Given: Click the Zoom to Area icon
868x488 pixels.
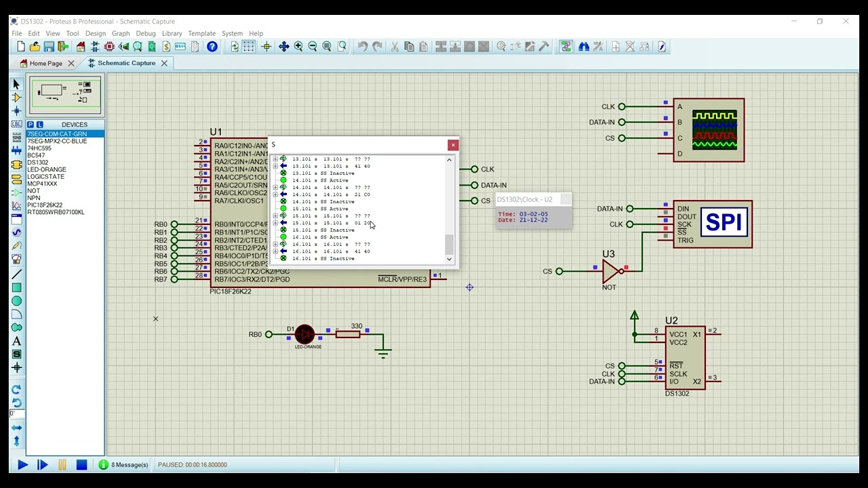Looking at the screenshot, I should (342, 47).
